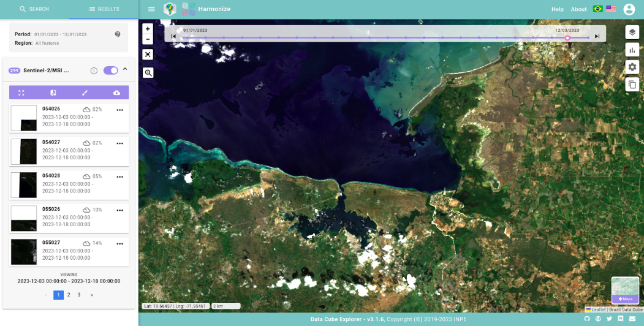The image size is (644, 326).
Task: Open options menu for scene 055027
Action: pyautogui.click(x=120, y=244)
